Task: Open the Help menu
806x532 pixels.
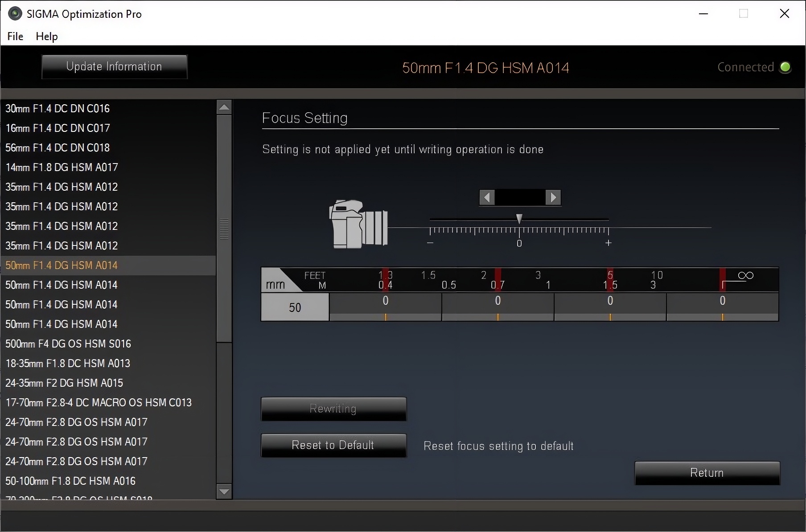Action: point(47,37)
